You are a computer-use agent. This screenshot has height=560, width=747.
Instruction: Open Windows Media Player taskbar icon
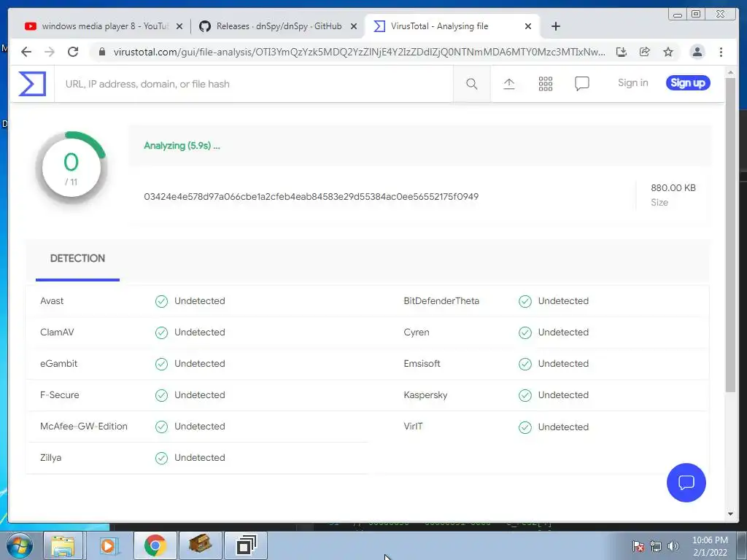pos(108,545)
